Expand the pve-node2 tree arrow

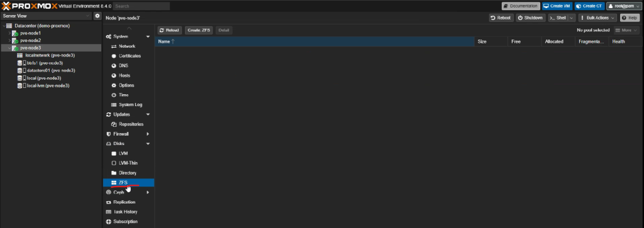tap(9, 40)
